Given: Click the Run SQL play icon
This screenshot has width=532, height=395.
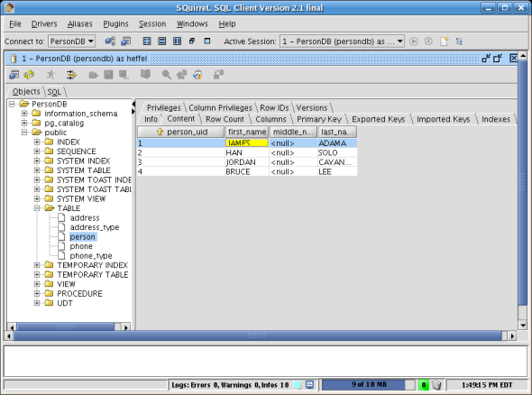Looking at the screenshot, I should 413,41.
